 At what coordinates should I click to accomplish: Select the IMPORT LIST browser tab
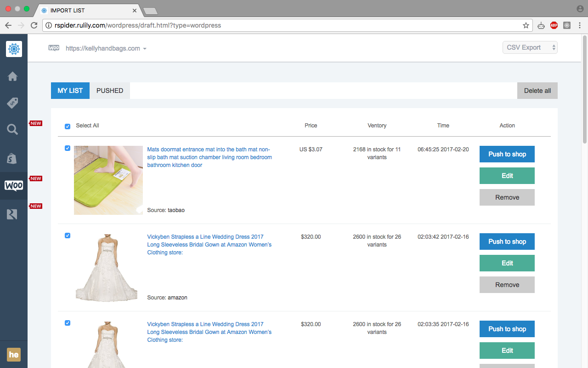(x=89, y=10)
